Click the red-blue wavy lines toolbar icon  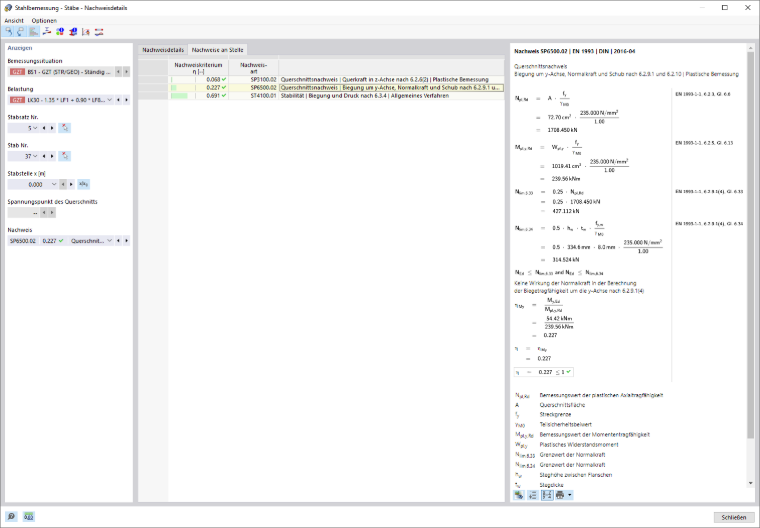(99, 32)
